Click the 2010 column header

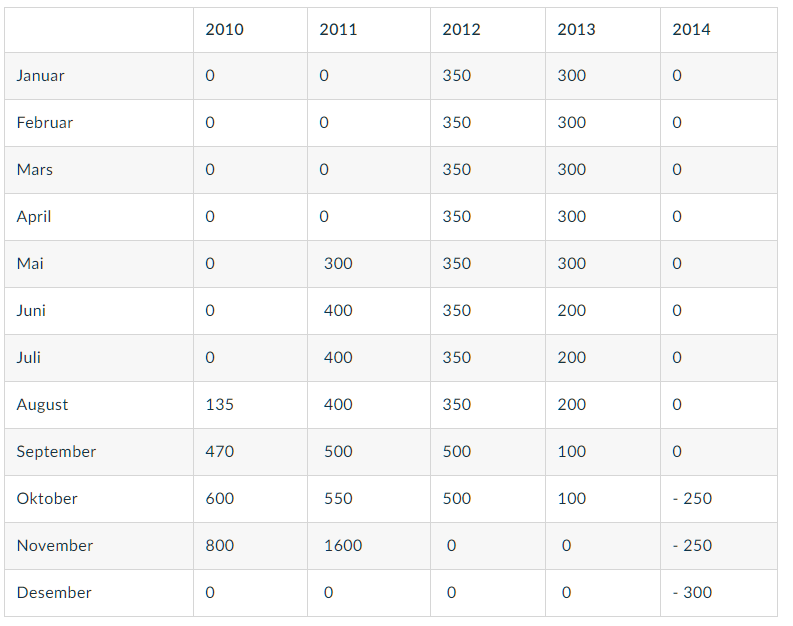click(x=225, y=29)
